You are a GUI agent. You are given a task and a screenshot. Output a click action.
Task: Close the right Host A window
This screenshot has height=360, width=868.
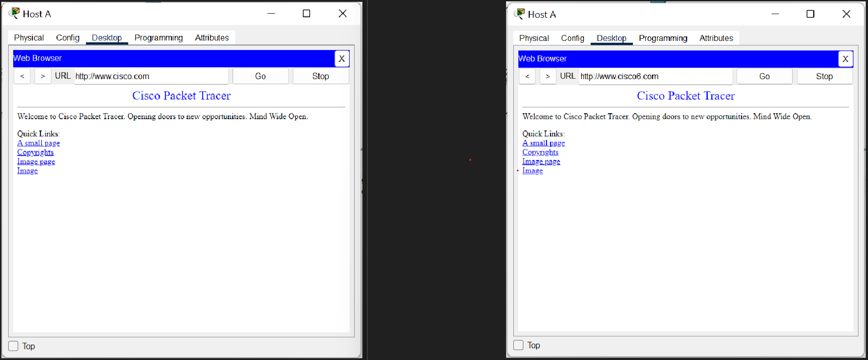(x=846, y=14)
